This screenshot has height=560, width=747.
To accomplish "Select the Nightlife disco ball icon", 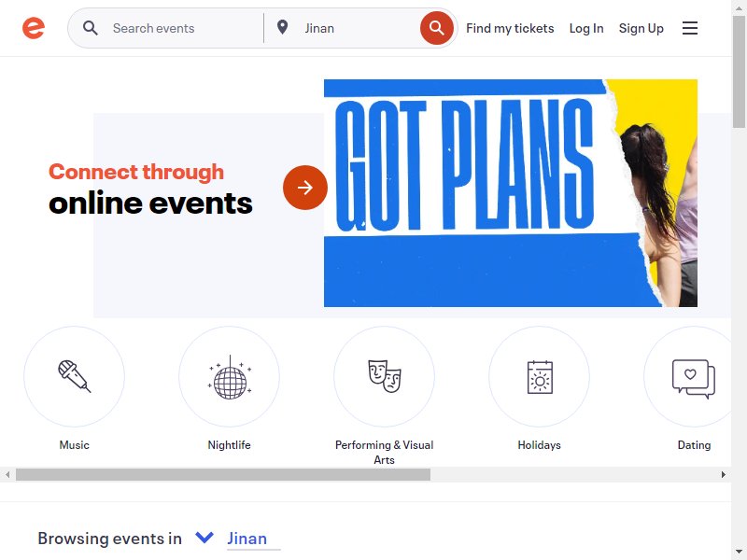I will 229,376.
